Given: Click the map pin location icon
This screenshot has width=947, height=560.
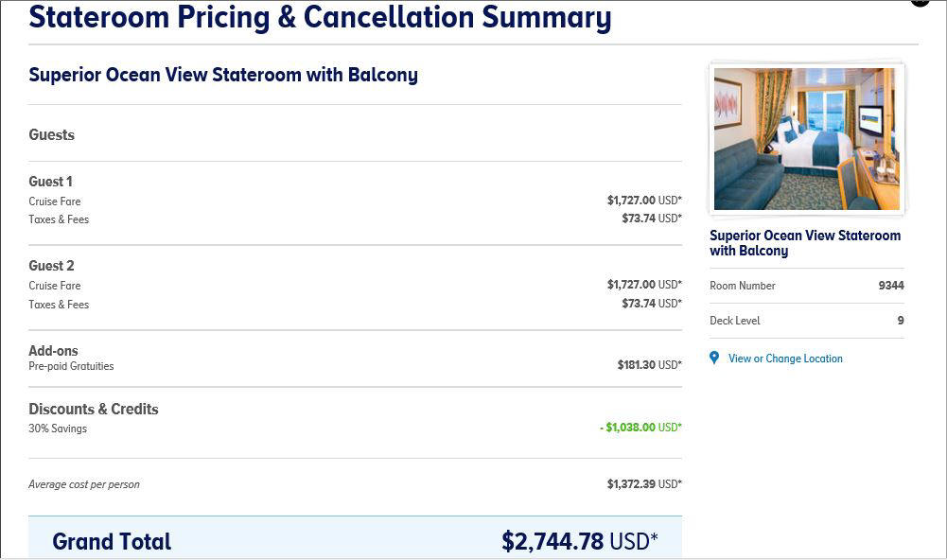Looking at the screenshot, I should coord(714,359).
